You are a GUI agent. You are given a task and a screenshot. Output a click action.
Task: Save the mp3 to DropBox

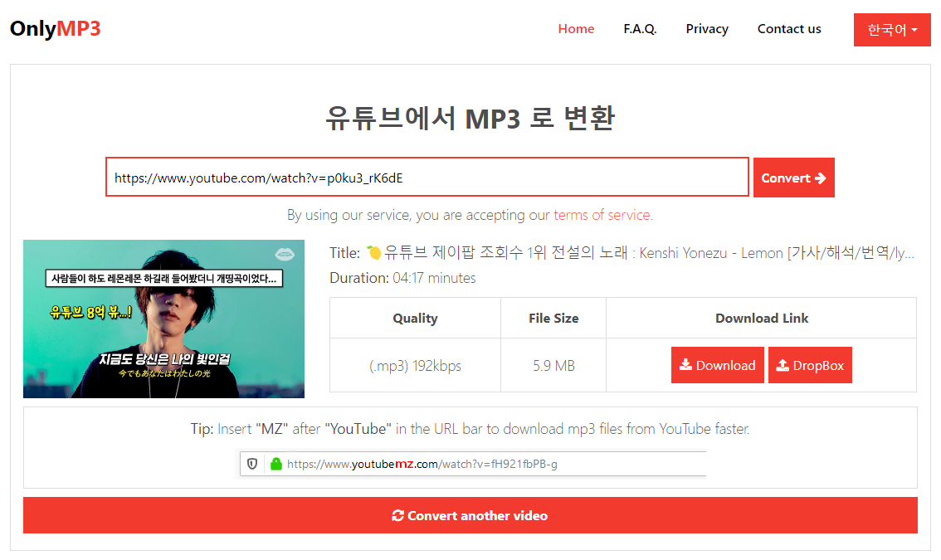tap(810, 365)
